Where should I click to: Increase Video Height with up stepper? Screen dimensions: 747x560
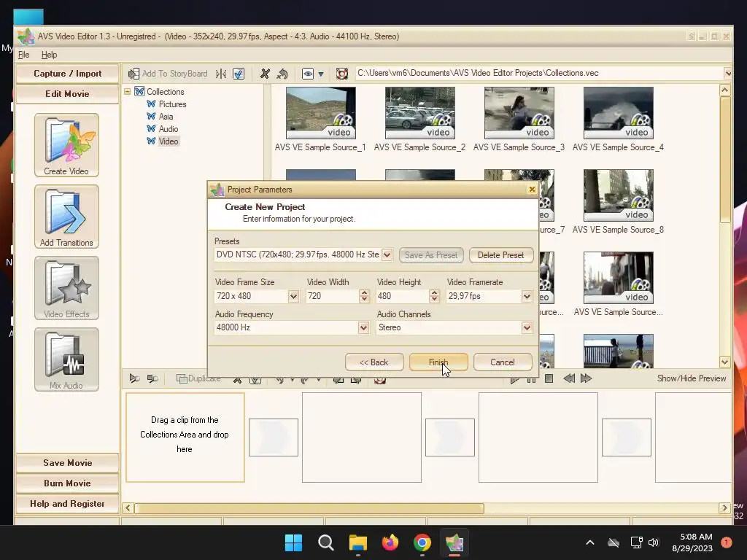[434, 293]
